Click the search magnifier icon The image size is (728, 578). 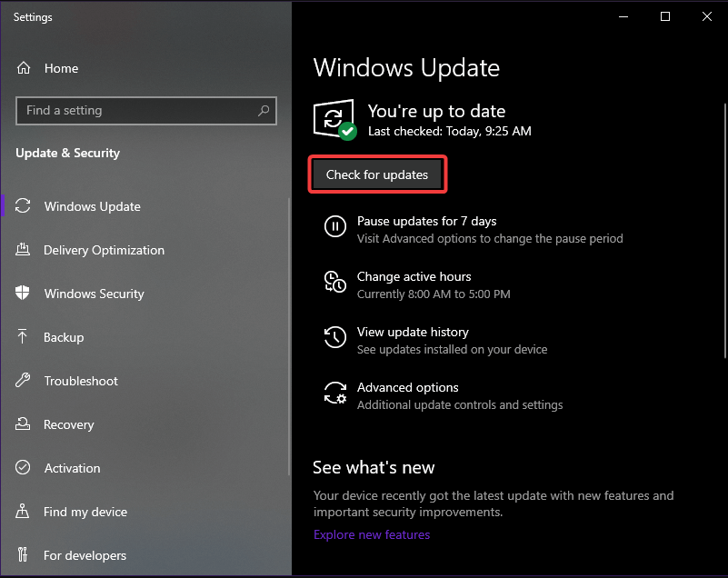tap(264, 111)
